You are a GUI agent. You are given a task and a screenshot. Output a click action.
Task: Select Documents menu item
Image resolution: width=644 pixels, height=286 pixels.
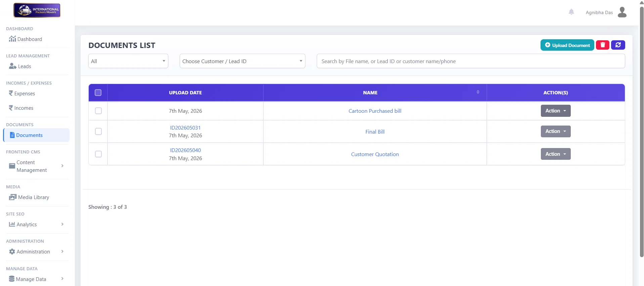[x=36, y=135]
